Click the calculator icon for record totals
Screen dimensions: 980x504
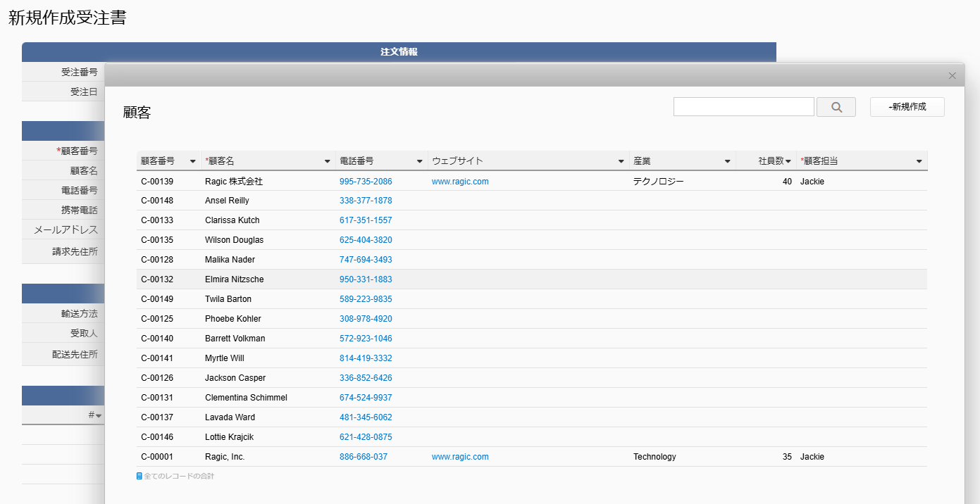coord(139,477)
